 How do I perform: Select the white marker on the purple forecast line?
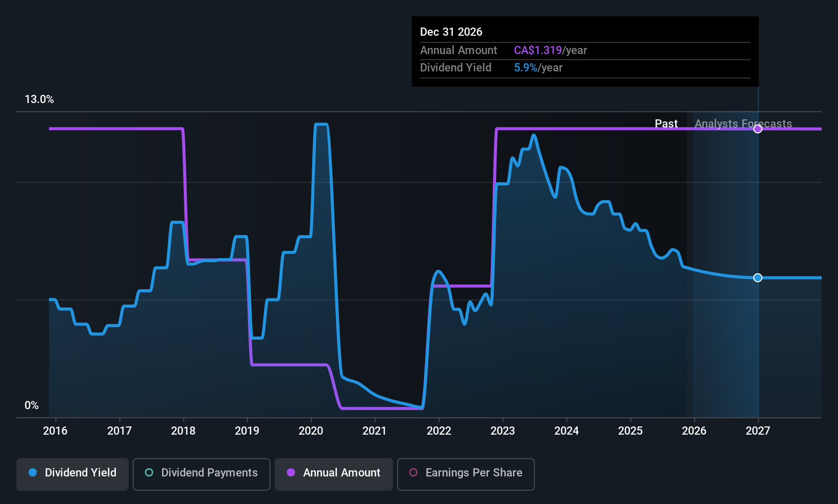[x=757, y=129]
